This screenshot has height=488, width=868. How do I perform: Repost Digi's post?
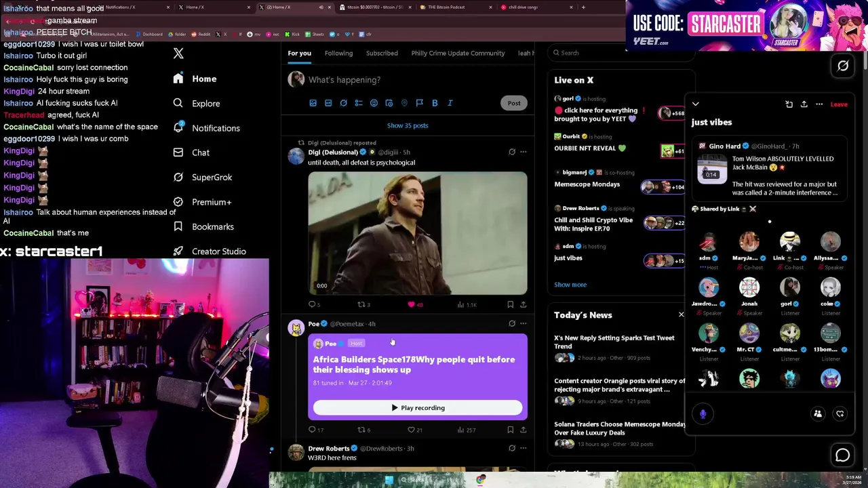coord(363,305)
